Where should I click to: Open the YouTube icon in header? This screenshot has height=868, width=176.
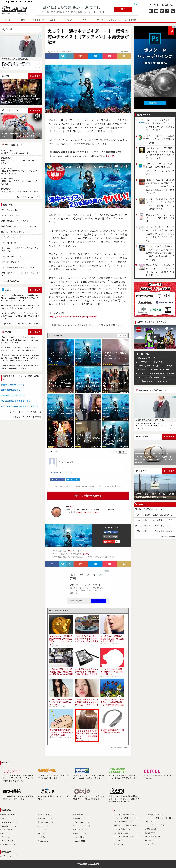point(156,11)
